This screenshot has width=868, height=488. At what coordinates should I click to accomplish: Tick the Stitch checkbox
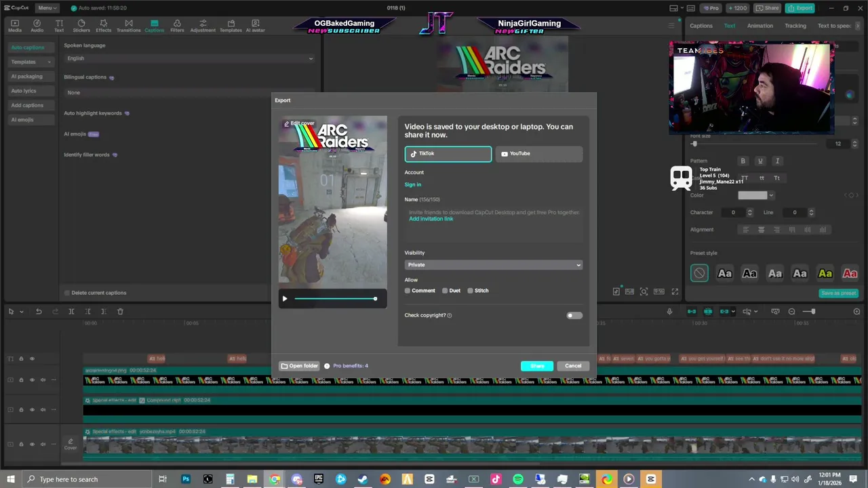point(470,291)
